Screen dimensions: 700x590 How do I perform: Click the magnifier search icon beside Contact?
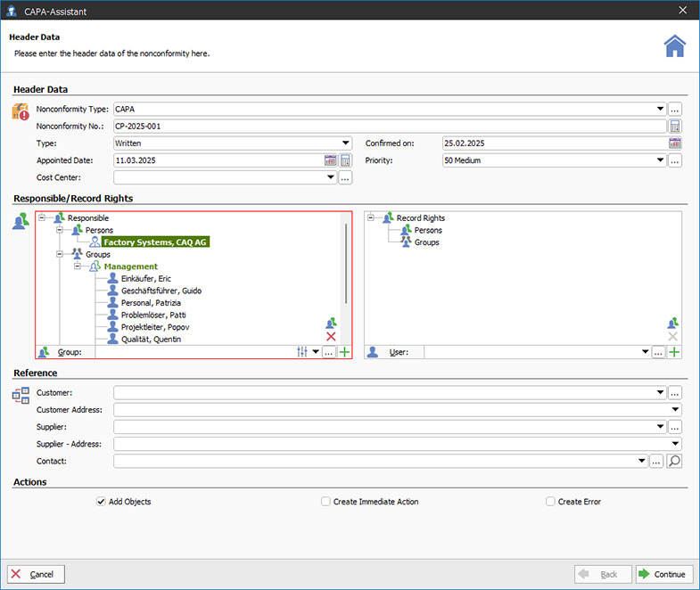674,462
